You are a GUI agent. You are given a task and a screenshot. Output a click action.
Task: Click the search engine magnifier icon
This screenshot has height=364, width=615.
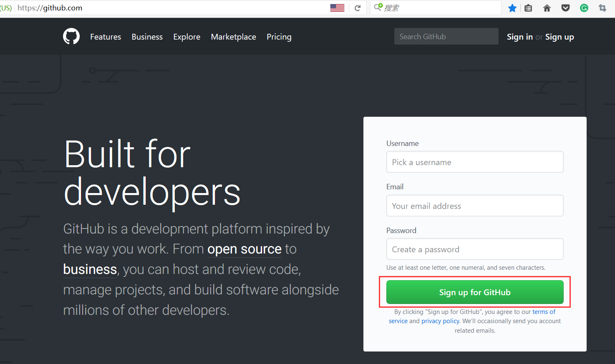378,7
